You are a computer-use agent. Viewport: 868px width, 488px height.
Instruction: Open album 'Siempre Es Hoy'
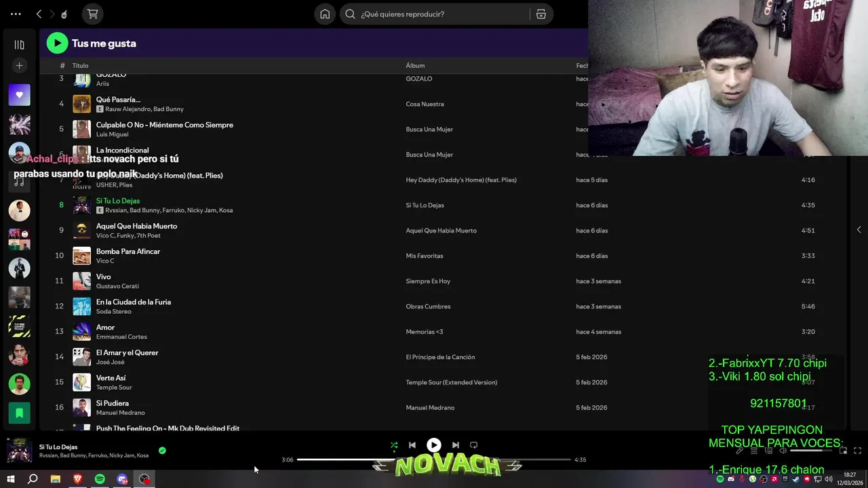click(x=428, y=281)
